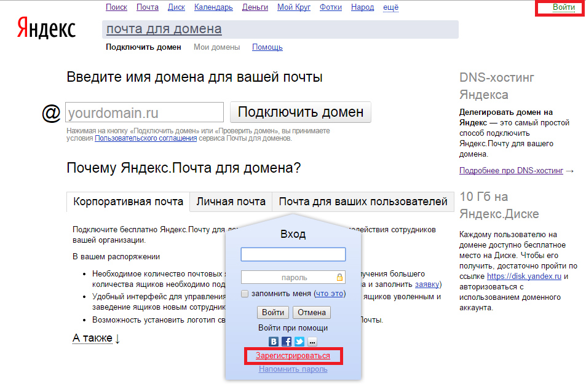Open 'Пользовательского соглашения' link

tap(146, 138)
